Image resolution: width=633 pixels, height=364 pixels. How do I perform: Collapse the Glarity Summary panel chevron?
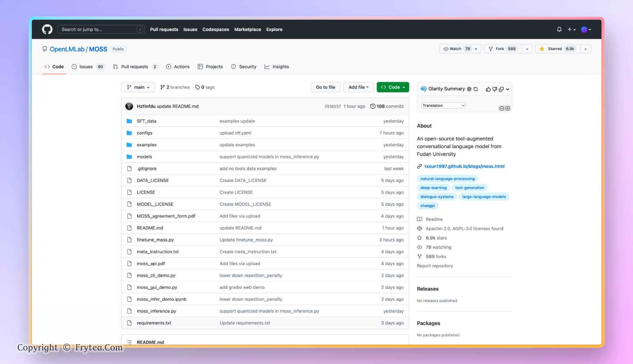point(507,89)
